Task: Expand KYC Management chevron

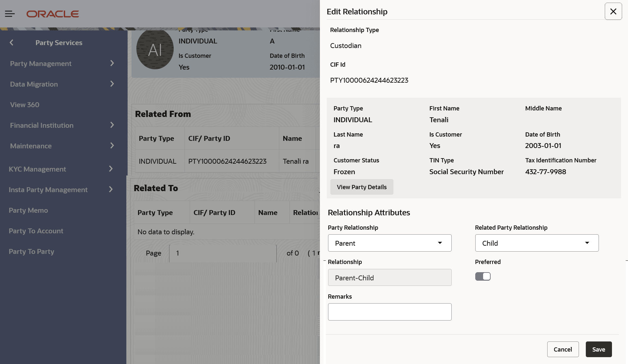Action: tap(111, 169)
